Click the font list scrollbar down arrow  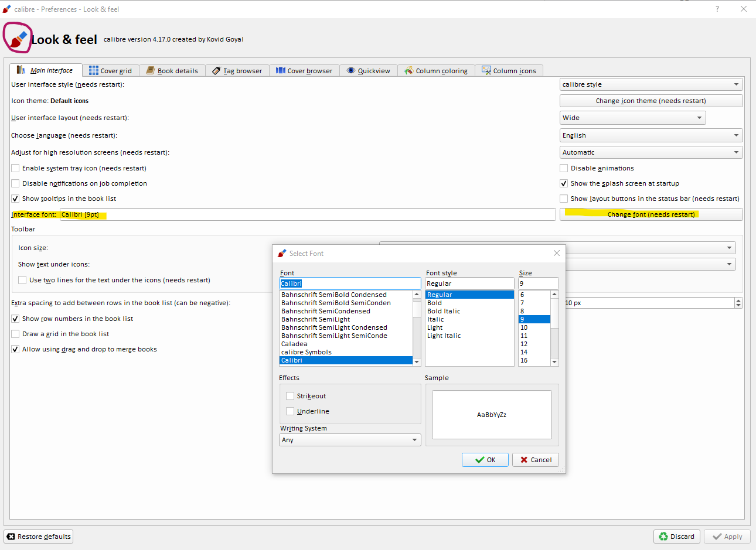coord(417,362)
